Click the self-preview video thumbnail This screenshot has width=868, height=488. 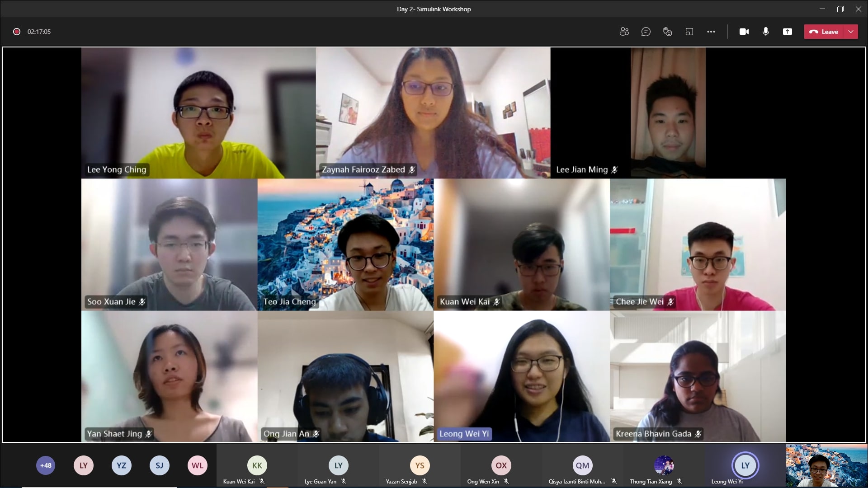click(x=826, y=465)
